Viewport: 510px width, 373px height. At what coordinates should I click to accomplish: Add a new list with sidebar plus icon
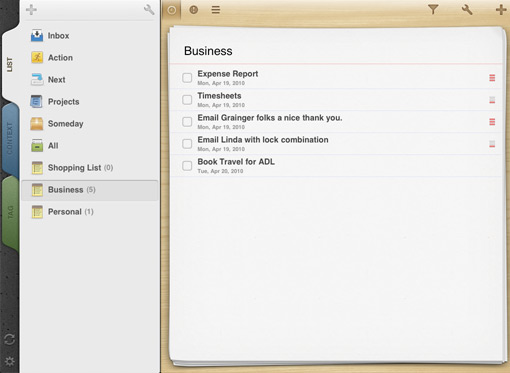(x=31, y=10)
